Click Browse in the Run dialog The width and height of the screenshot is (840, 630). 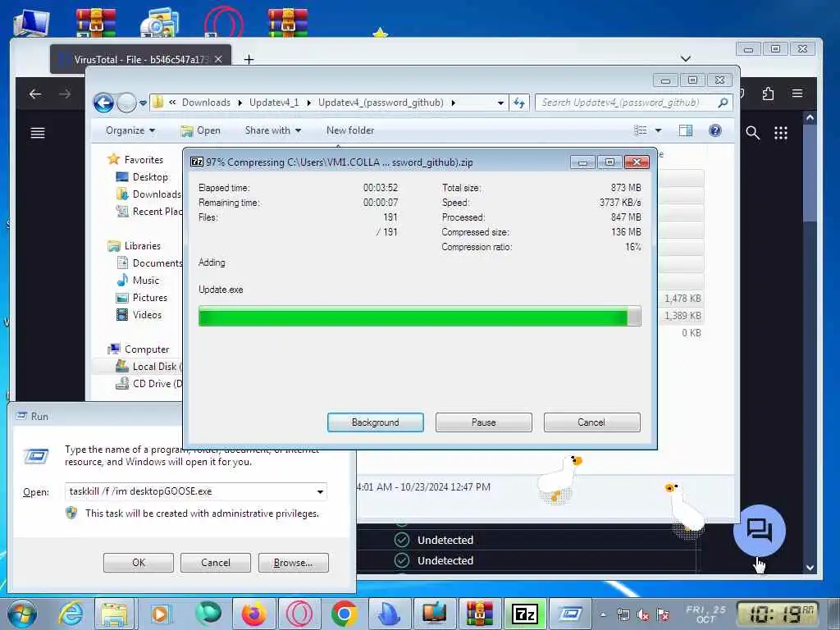click(x=293, y=563)
